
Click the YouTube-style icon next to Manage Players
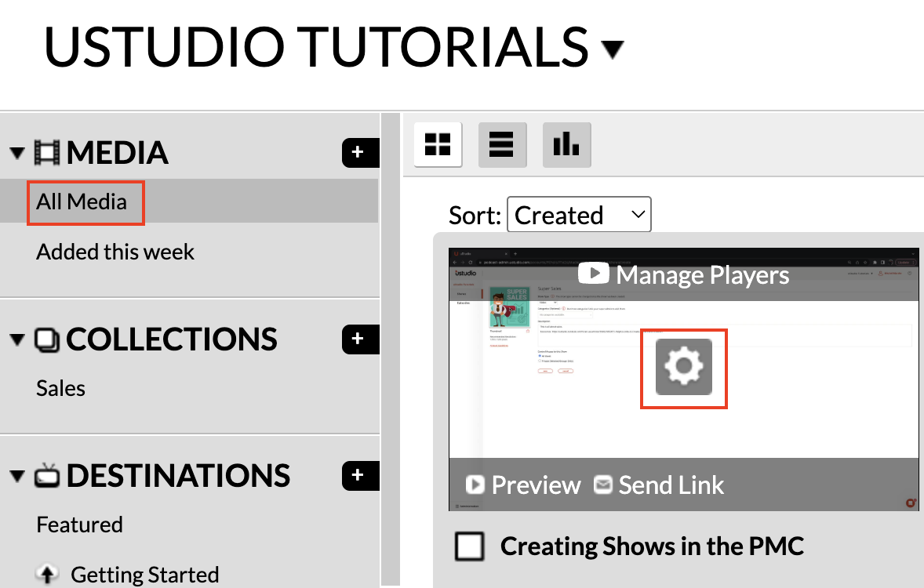tap(594, 274)
